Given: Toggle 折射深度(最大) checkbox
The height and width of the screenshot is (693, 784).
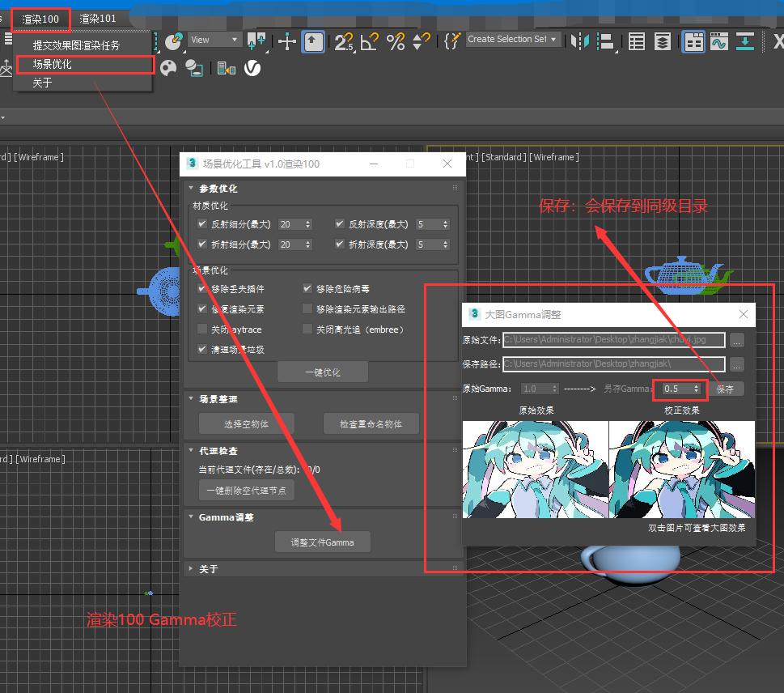Looking at the screenshot, I should (x=340, y=244).
